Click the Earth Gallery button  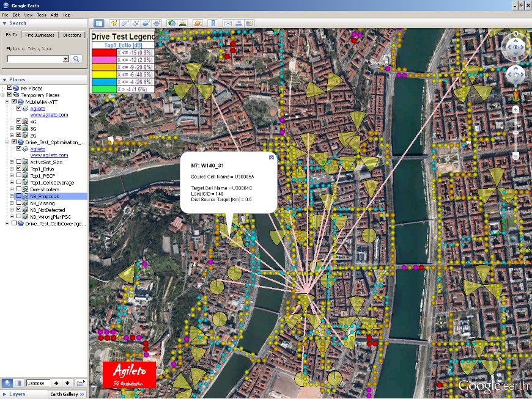coord(66,394)
